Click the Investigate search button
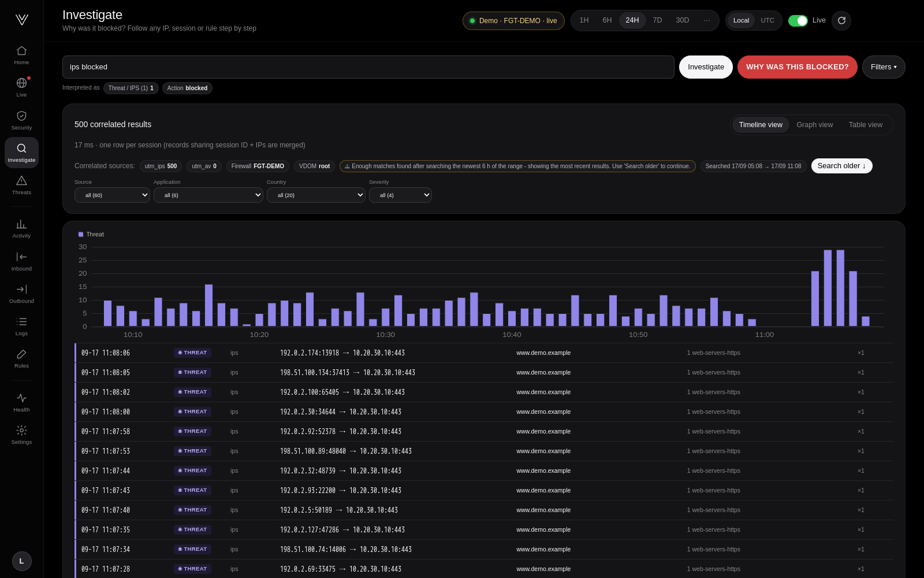Screen dimensions: 924x578 (706, 67)
